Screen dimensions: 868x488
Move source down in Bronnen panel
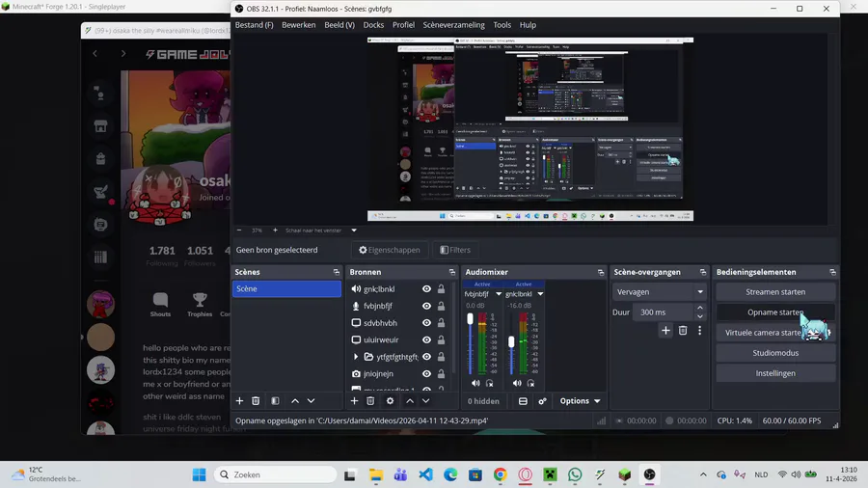pos(425,400)
